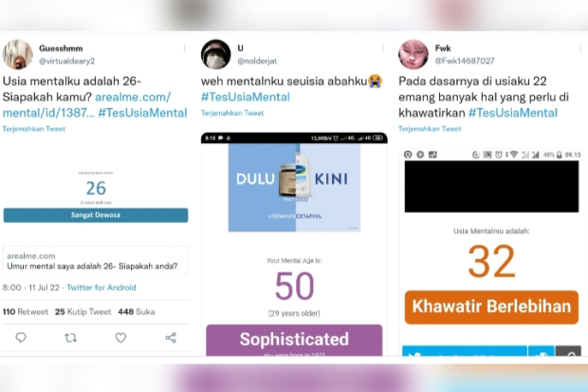The image size is (588, 392).
Task: Click #TesUsiaMental hashtag in nolderjat's tweet
Action: tap(246, 97)
